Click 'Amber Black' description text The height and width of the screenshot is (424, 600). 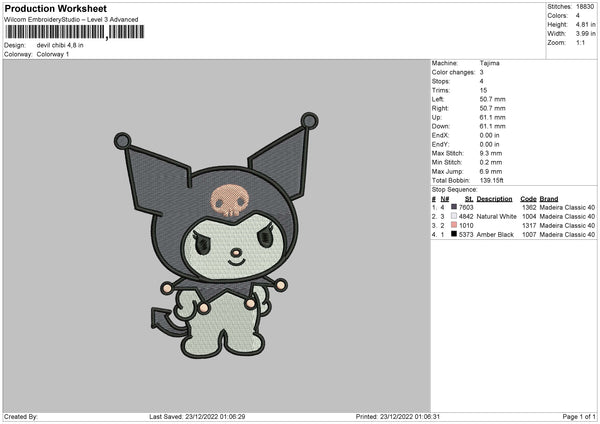[x=495, y=235]
